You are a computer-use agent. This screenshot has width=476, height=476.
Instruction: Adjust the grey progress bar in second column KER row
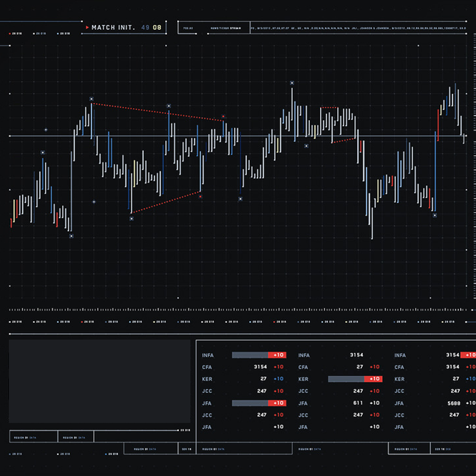click(x=346, y=379)
